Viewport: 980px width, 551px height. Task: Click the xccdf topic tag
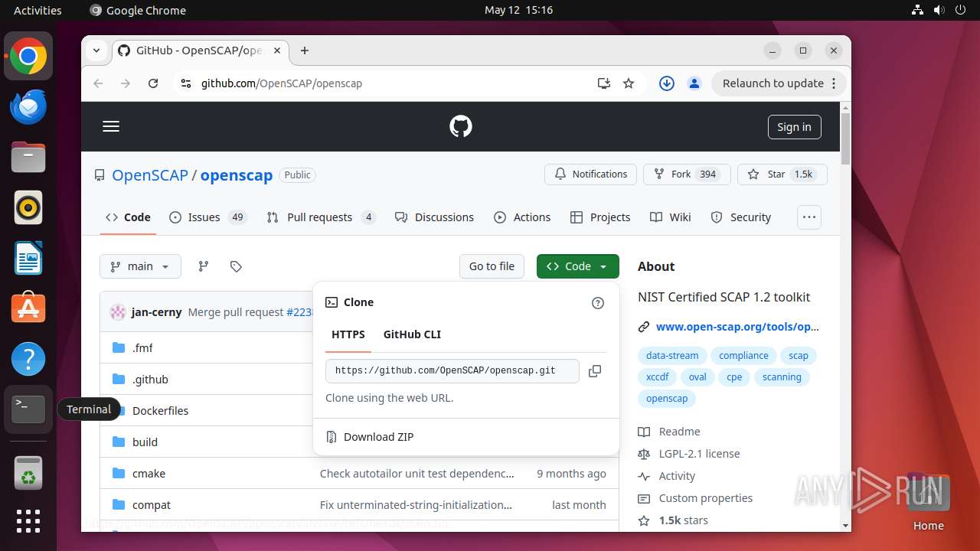click(x=658, y=377)
